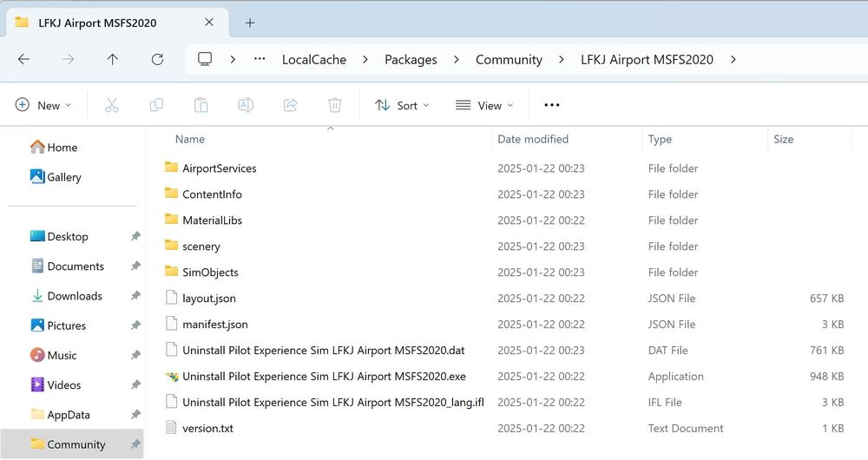
Task: Open a new Explorer tab
Action: tap(250, 23)
